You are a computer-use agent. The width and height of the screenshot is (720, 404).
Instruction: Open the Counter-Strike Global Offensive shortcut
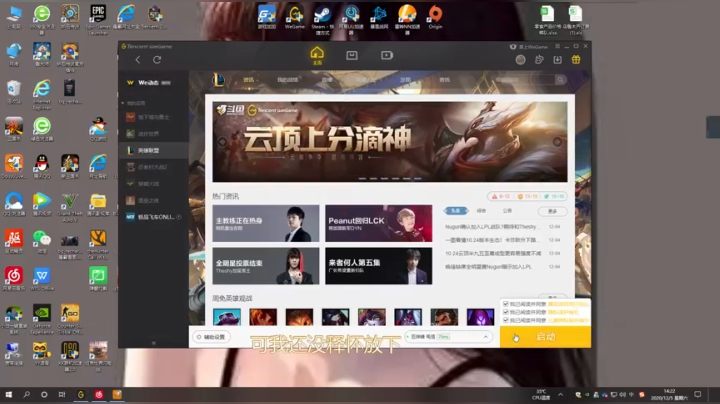[x=70, y=319]
